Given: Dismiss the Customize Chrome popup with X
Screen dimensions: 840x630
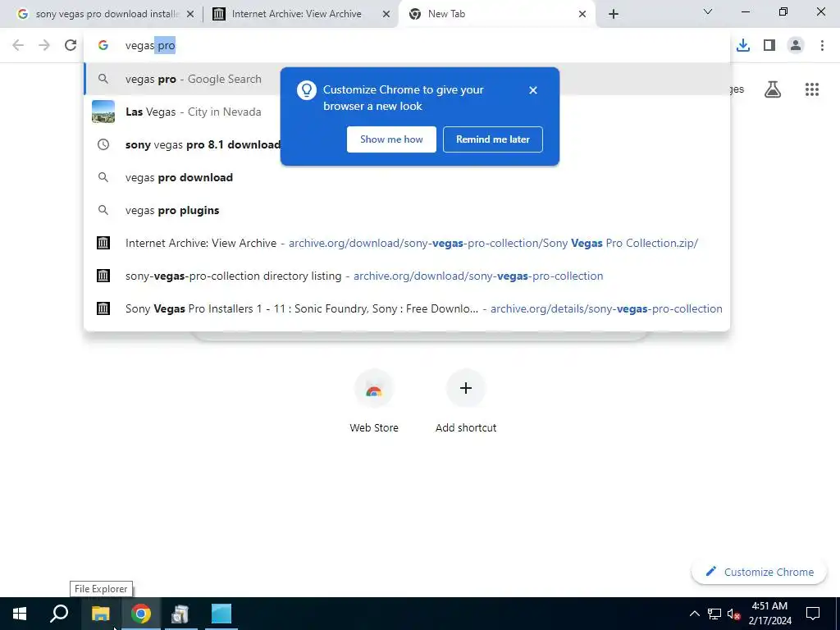Looking at the screenshot, I should click(x=533, y=90).
